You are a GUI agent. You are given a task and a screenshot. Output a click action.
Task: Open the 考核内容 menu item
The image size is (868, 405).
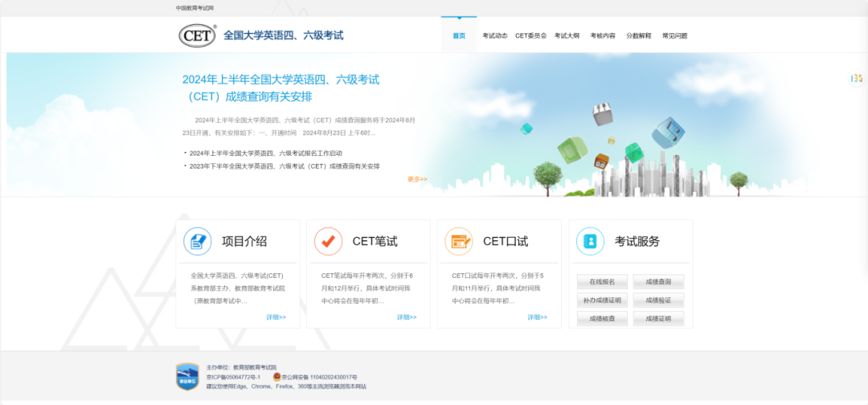pyautogui.click(x=603, y=35)
